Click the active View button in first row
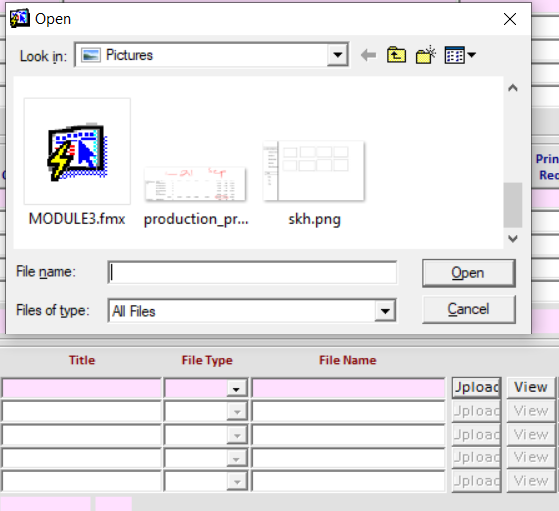The image size is (559, 511). click(530, 388)
